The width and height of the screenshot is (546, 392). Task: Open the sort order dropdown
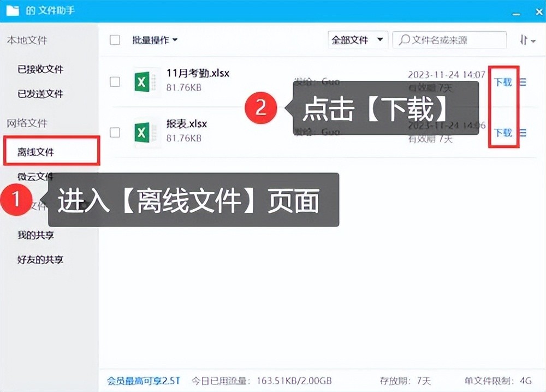(x=527, y=40)
